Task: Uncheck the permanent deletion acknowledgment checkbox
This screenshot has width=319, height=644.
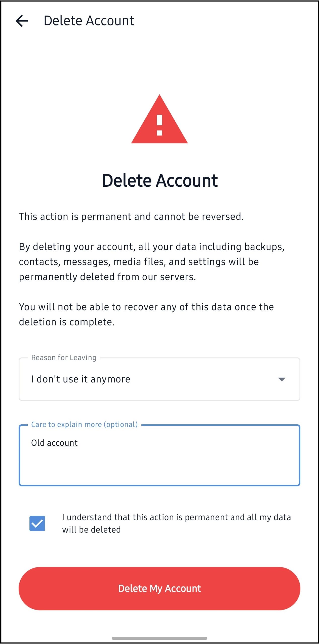Action: (37, 523)
